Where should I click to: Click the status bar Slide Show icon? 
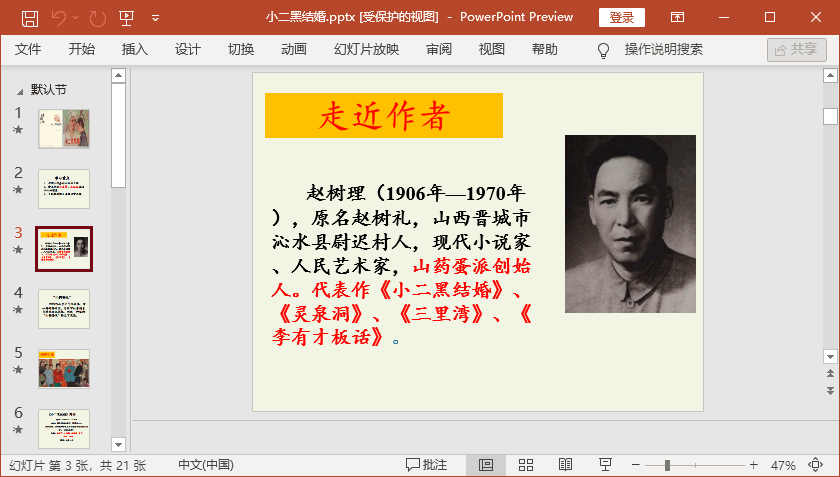point(605,465)
